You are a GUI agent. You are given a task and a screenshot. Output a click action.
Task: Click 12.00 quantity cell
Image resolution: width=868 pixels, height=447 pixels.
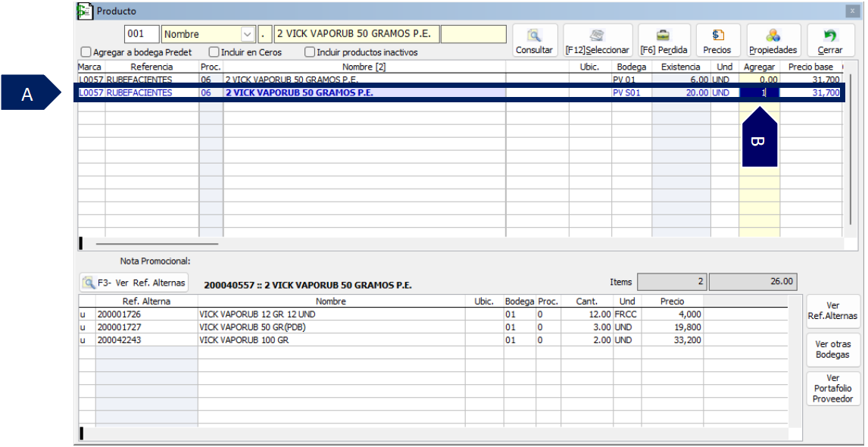click(x=586, y=314)
